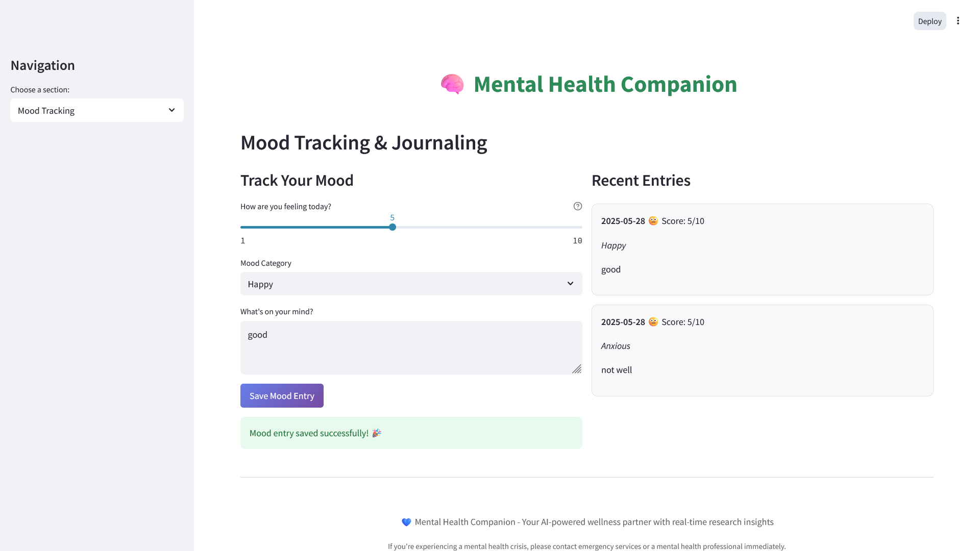Screen dimensions: 980x551
Task: Click Save Mood Entry button
Action: coord(282,396)
